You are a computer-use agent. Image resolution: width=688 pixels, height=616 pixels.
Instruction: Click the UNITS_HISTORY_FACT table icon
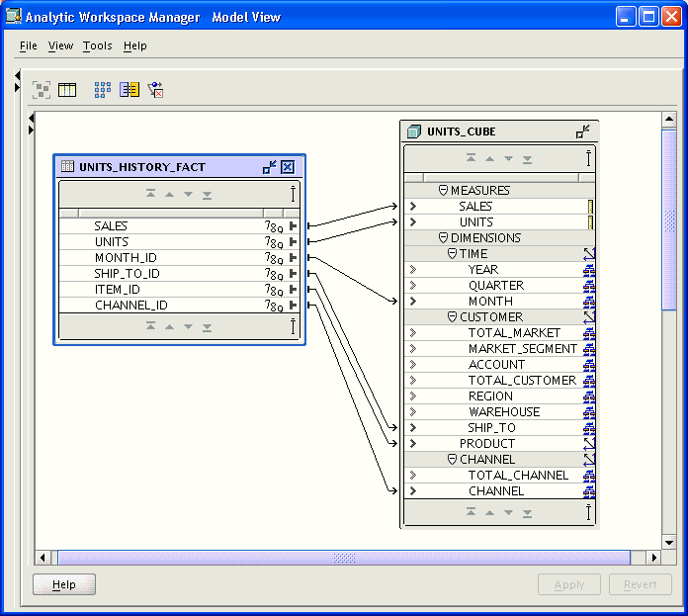67,166
